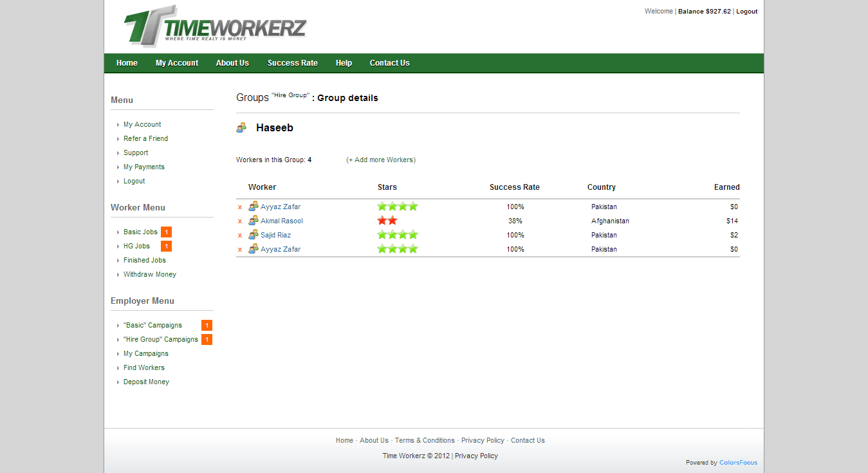
Task: Open the Finished Jobs link
Action: pyautogui.click(x=145, y=261)
